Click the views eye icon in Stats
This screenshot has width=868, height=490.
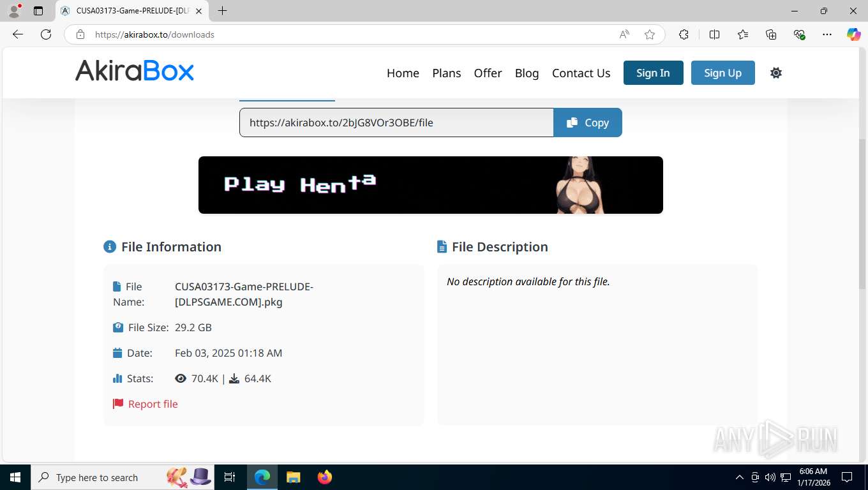181,378
